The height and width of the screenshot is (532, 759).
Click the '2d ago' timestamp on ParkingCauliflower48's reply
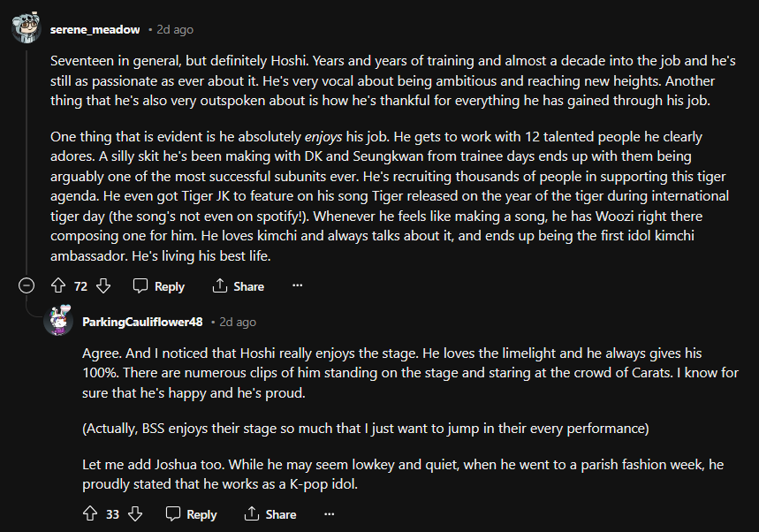238,322
